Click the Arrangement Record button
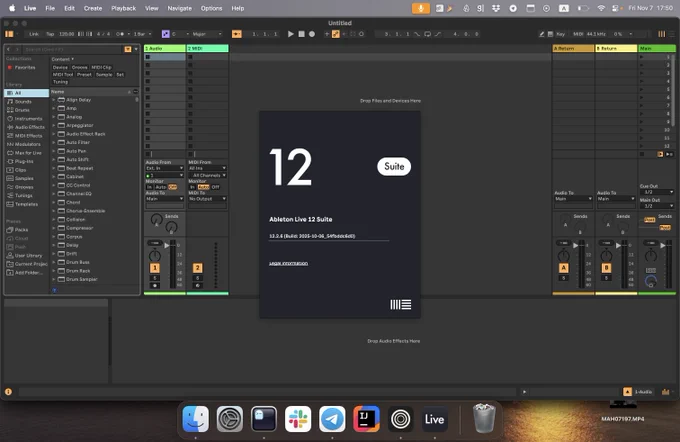Image resolution: width=680 pixels, height=442 pixels. [312, 34]
